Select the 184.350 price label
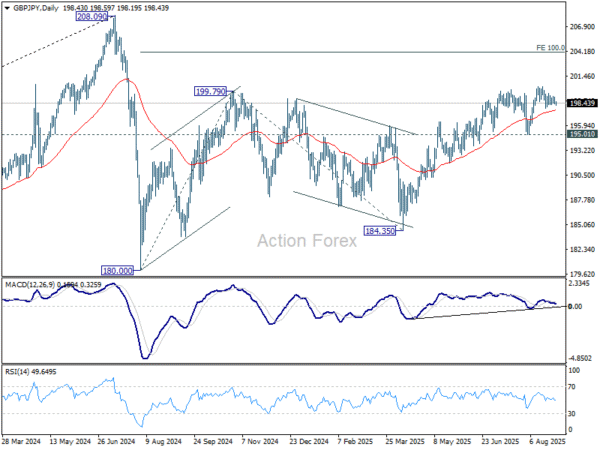This screenshot has width=600, height=450. click(x=380, y=231)
